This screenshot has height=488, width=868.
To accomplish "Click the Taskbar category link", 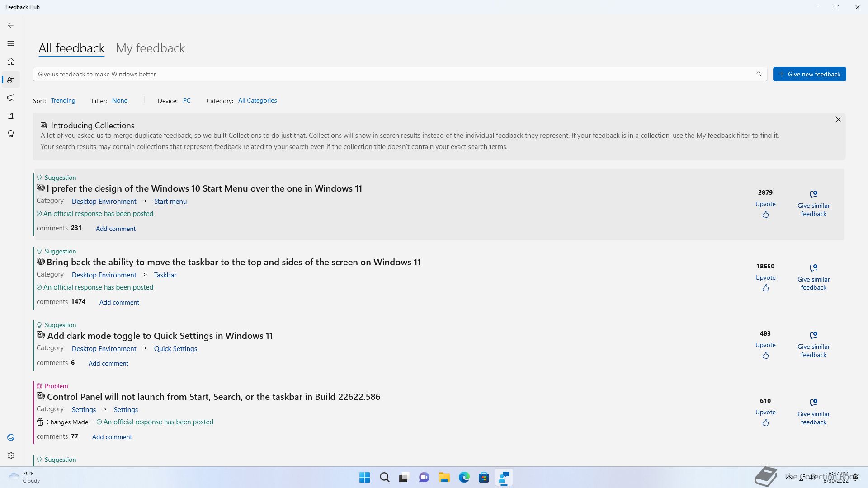I will (x=165, y=275).
